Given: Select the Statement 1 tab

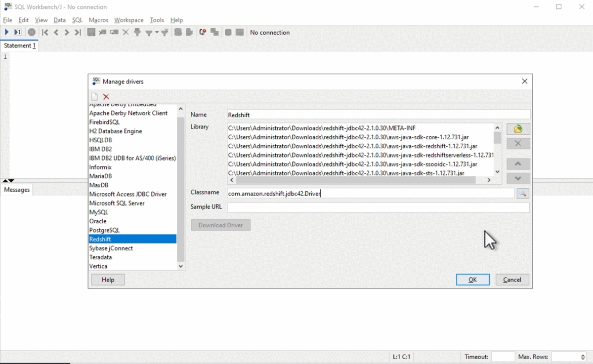Looking at the screenshot, I should 20,45.
